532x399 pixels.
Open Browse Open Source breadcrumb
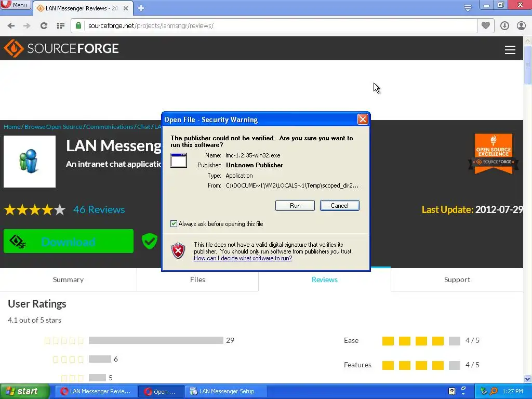coord(54,127)
